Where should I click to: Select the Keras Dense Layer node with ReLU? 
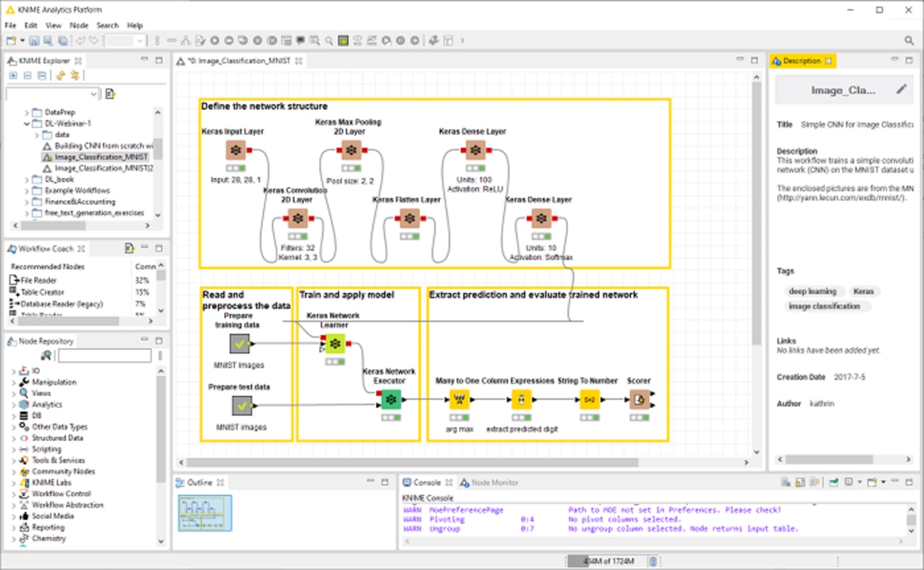(x=475, y=150)
